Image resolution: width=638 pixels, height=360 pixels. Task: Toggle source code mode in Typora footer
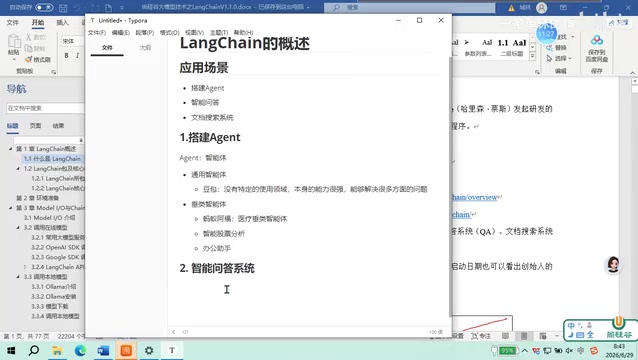186,332
